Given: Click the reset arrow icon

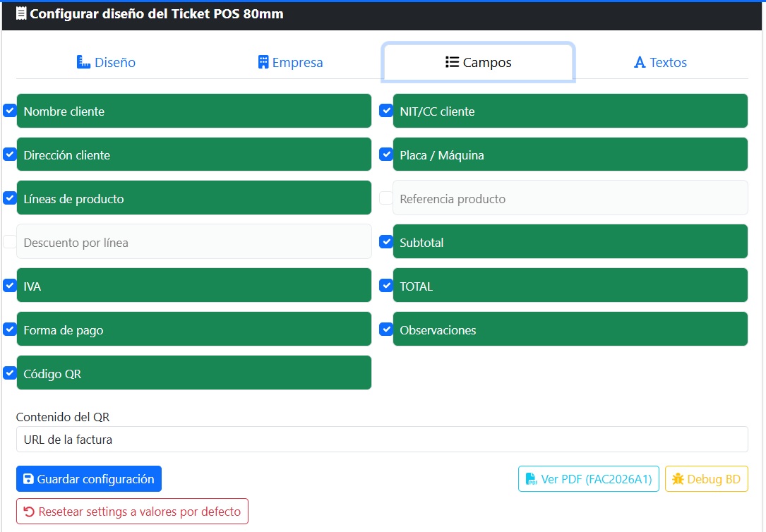Looking at the screenshot, I should pos(29,512).
